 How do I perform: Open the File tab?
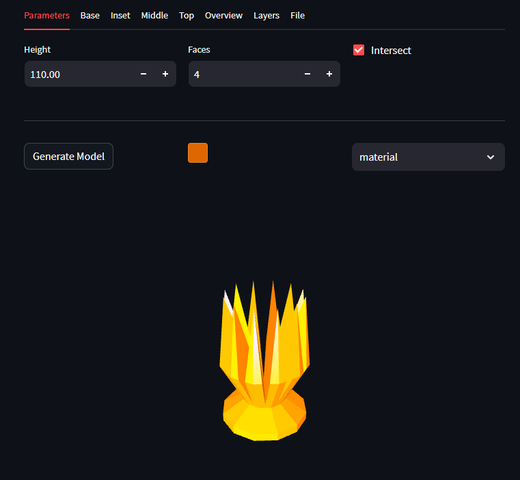coord(297,16)
